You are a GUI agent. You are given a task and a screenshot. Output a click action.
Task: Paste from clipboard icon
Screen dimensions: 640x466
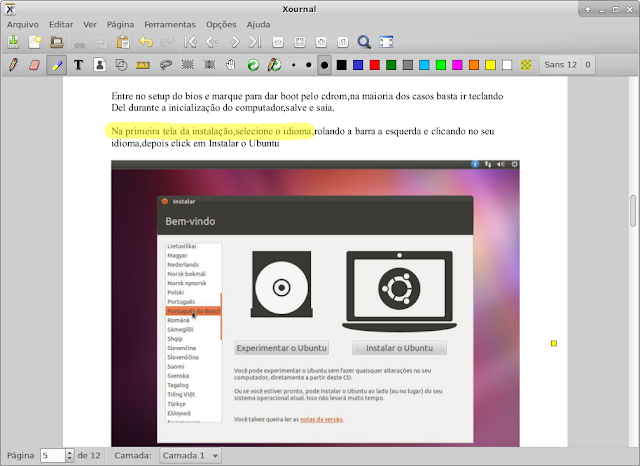[123, 42]
